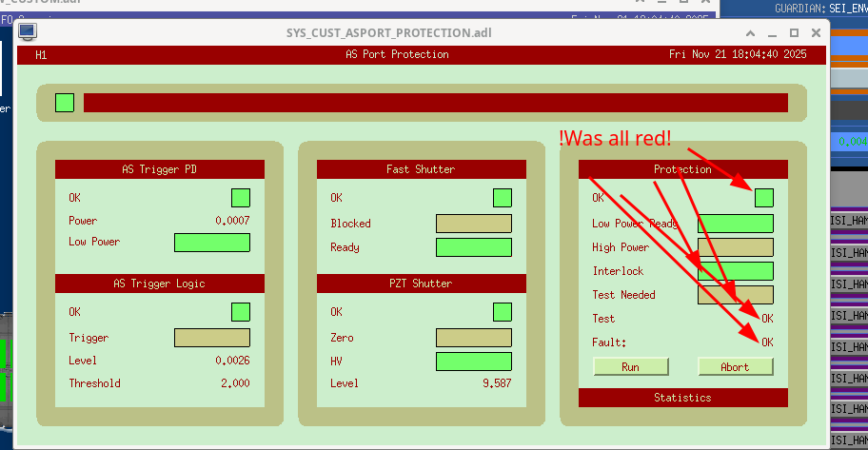Click the Trigger indicator bar

211,338
